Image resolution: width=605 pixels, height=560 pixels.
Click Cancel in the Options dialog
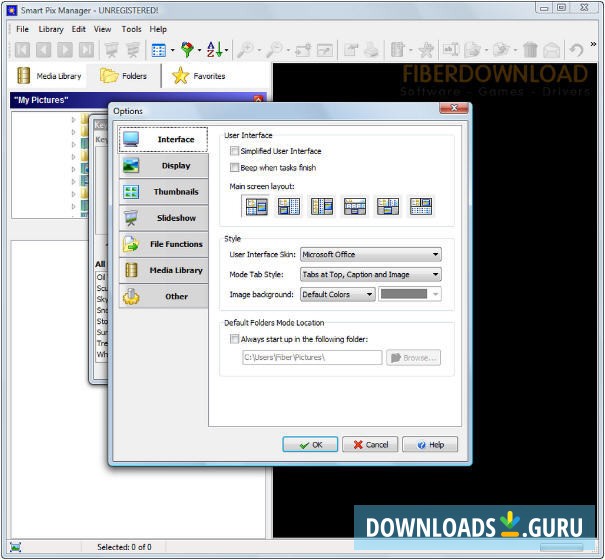370,445
